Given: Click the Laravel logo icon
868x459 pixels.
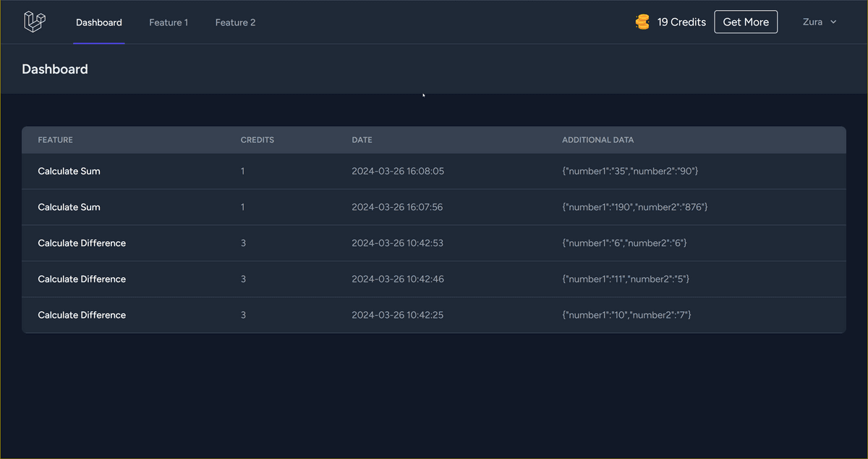Looking at the screenshot, I should 35,22.
